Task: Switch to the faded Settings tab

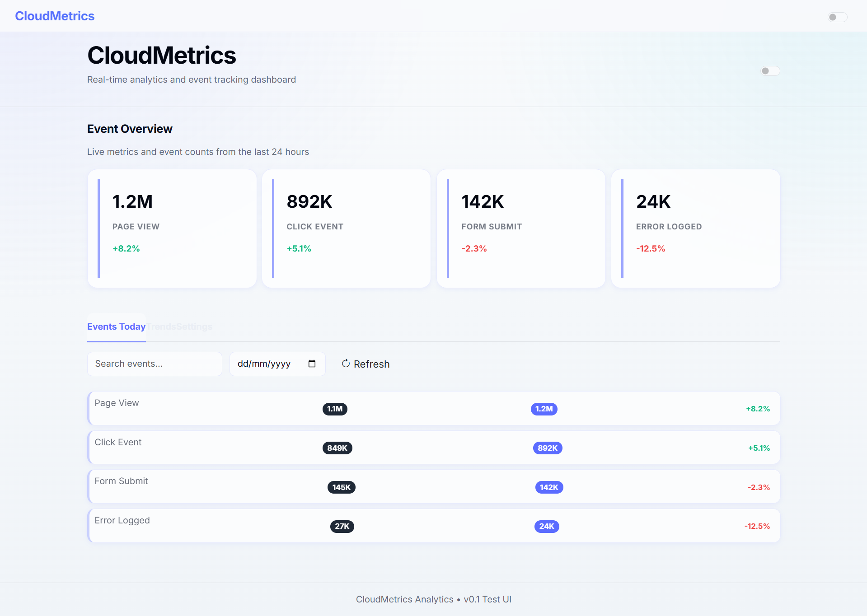Action: click(x=194, y=327)
